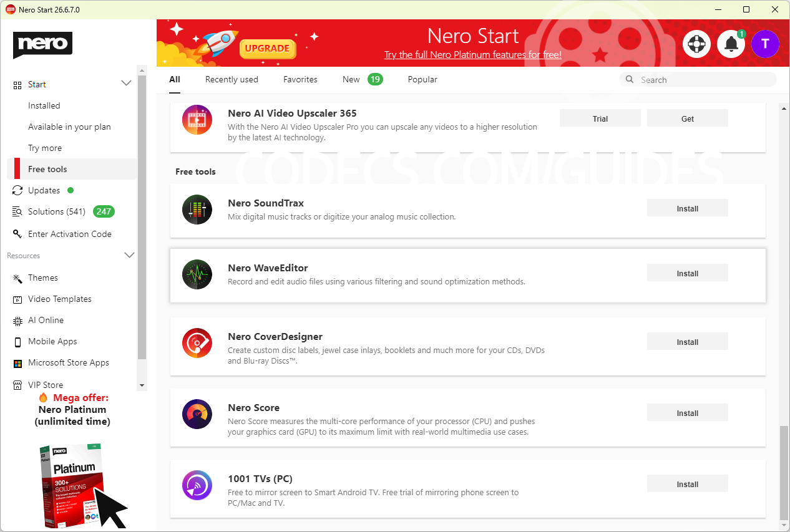The width and height of the screenshot is (790, 532).
Task: Collapse the Start section chevron
Action: coord(126,84)
